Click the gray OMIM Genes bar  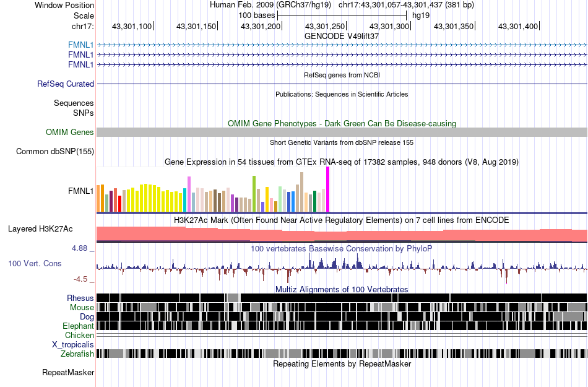point(342,132)
